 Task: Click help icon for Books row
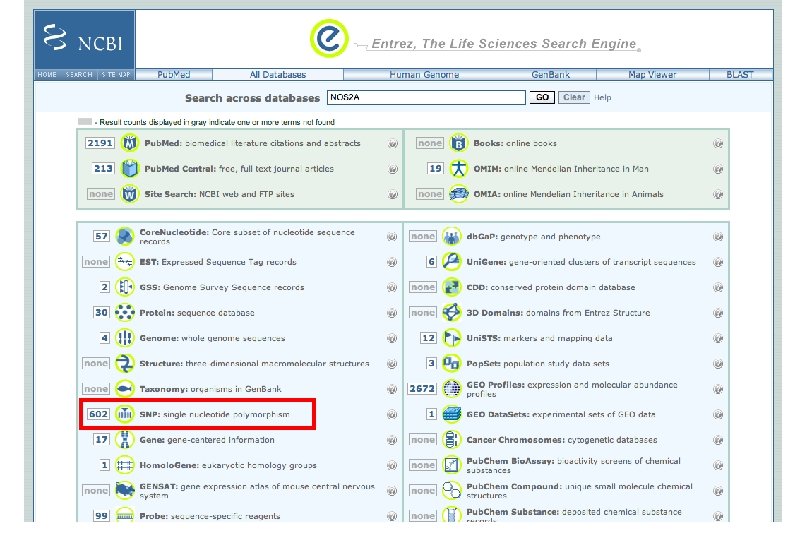[x=718, y=144]
